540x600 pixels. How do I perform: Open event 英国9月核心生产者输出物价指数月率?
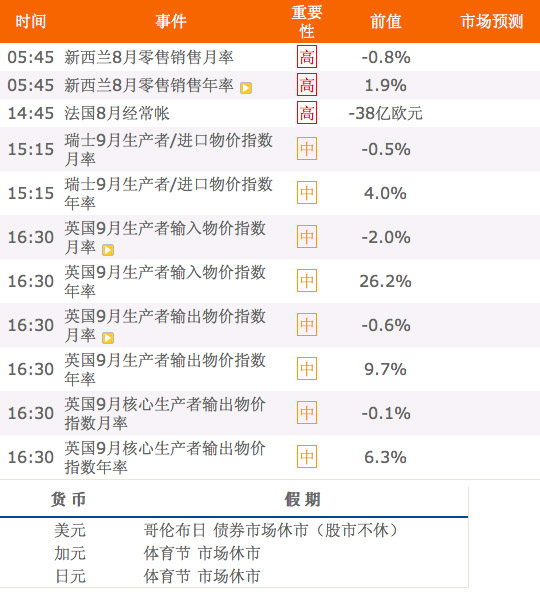(165, 413)
